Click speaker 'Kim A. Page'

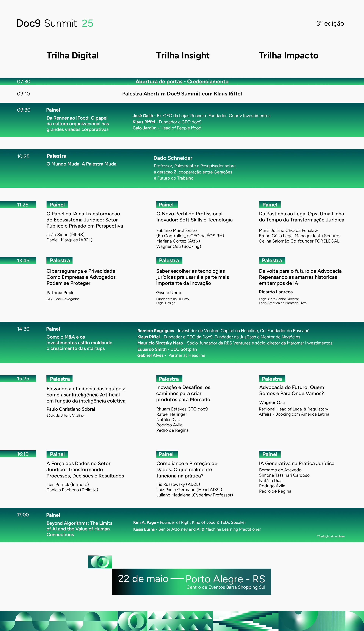click(144, 522)
